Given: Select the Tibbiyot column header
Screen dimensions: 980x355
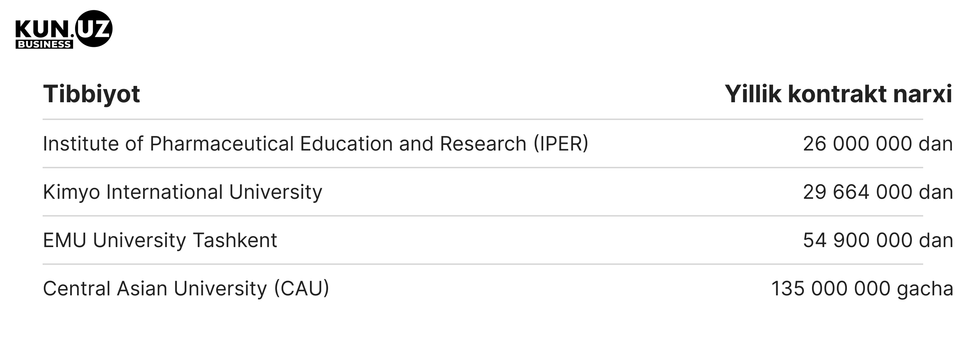Looking at the screenshot, I should tap(91, 94).
